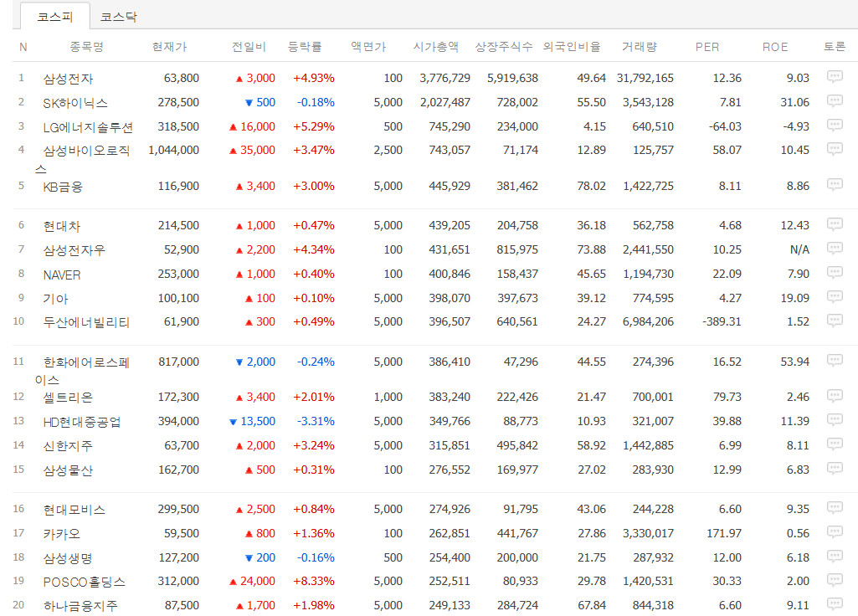Open the 기아 stock link
The height and width of the screenshot is (616, 858).
(x=55, y=299)
